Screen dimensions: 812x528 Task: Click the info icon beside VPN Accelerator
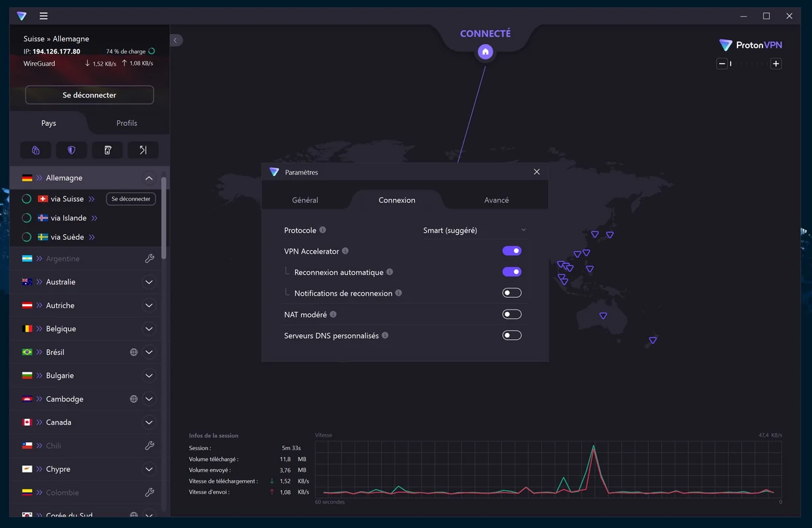click(345, 251)
